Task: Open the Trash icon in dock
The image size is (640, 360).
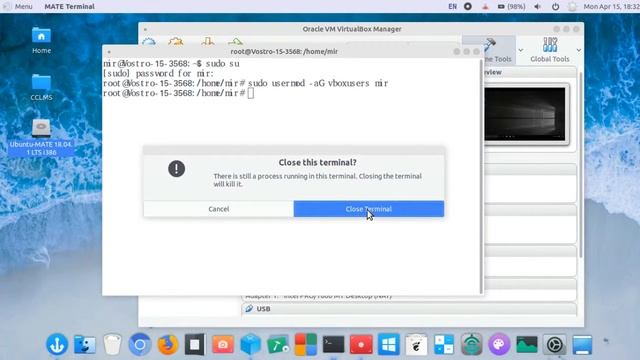Action: [x=112, y=344]
